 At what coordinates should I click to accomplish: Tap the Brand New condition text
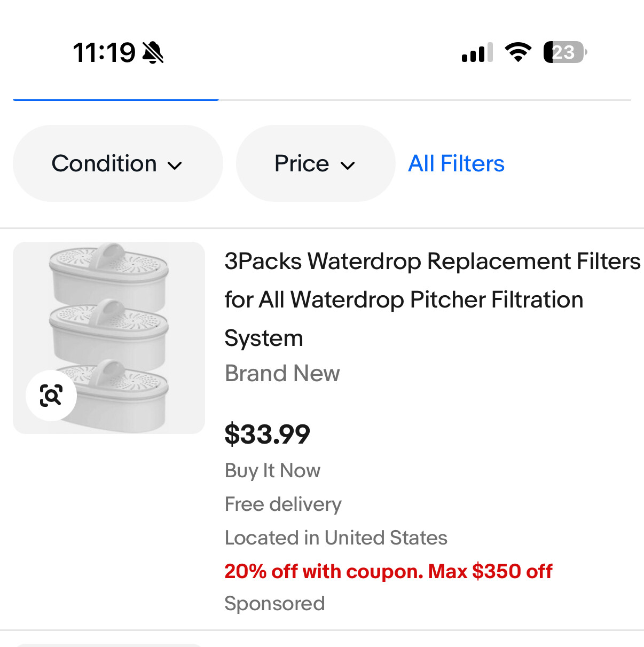(282, 373)
